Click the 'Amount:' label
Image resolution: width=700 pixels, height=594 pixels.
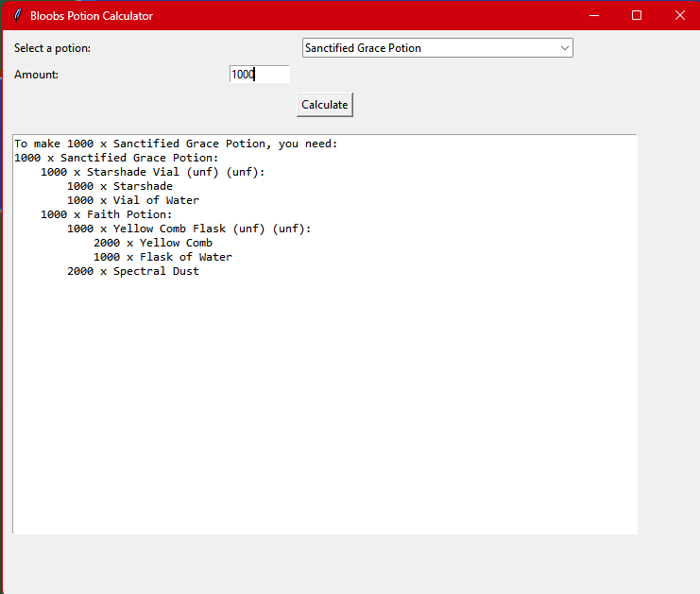pos(36,75)
